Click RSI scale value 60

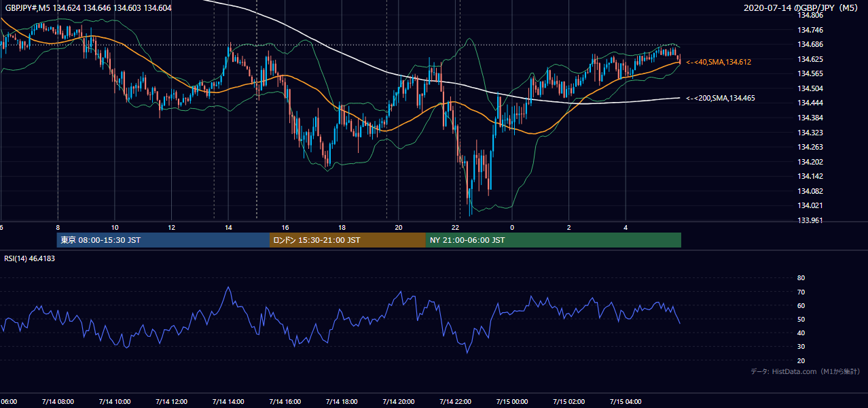coord(801,305)
